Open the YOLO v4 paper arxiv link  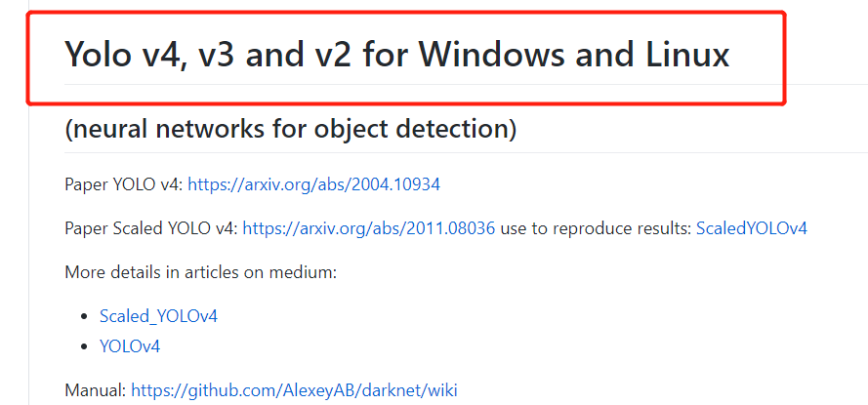pos(313,183)
